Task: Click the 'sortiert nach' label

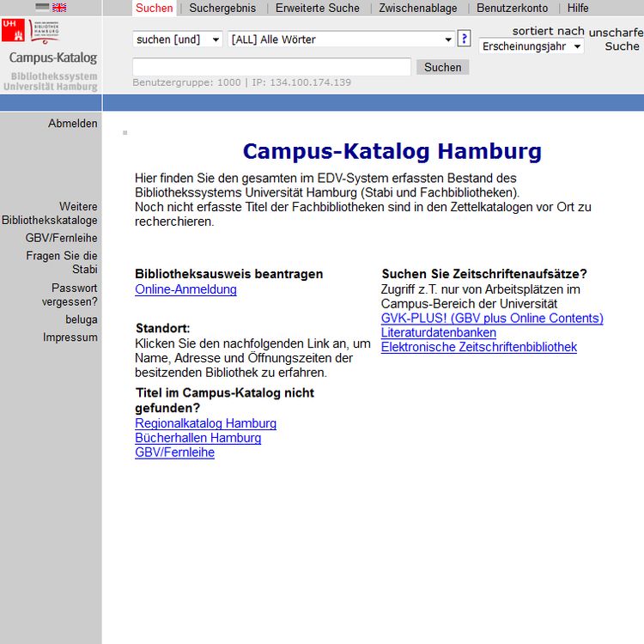Action: (x=548, y=31)
